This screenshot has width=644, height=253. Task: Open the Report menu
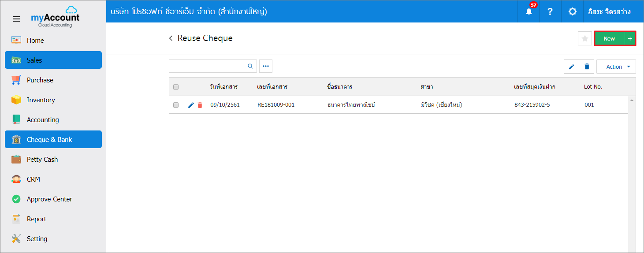[x=53, y=219]
